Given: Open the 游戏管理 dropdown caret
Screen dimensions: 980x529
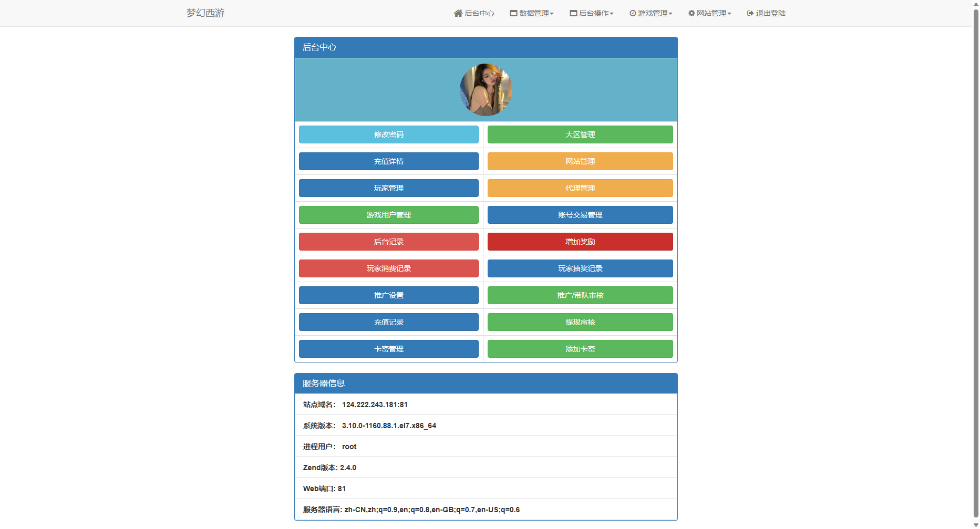Looking at the screenshot, I should (x=670, y=14).
